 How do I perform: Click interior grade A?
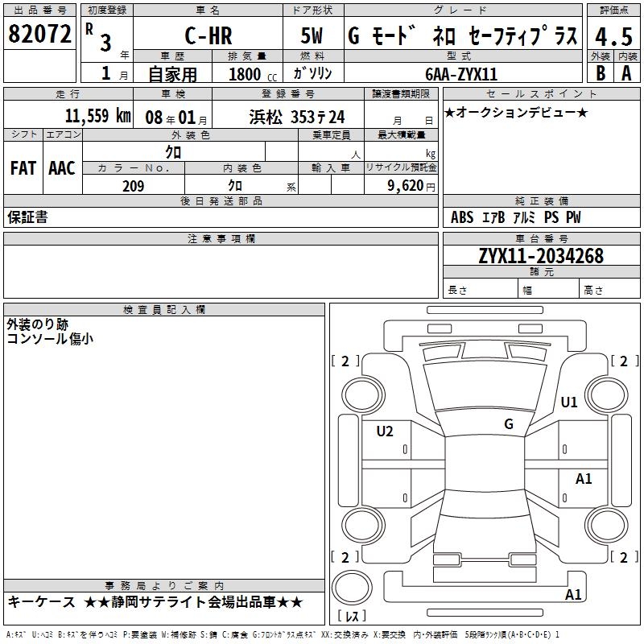626,73
